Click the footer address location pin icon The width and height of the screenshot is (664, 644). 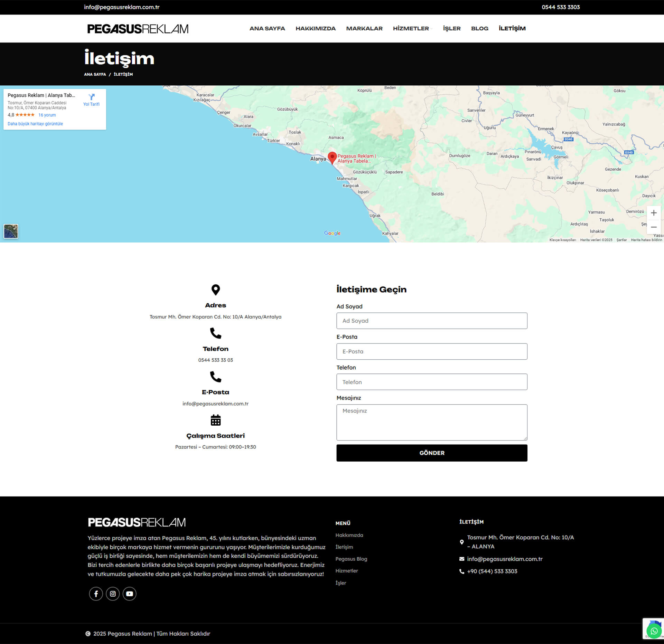(x=462, y=542)
